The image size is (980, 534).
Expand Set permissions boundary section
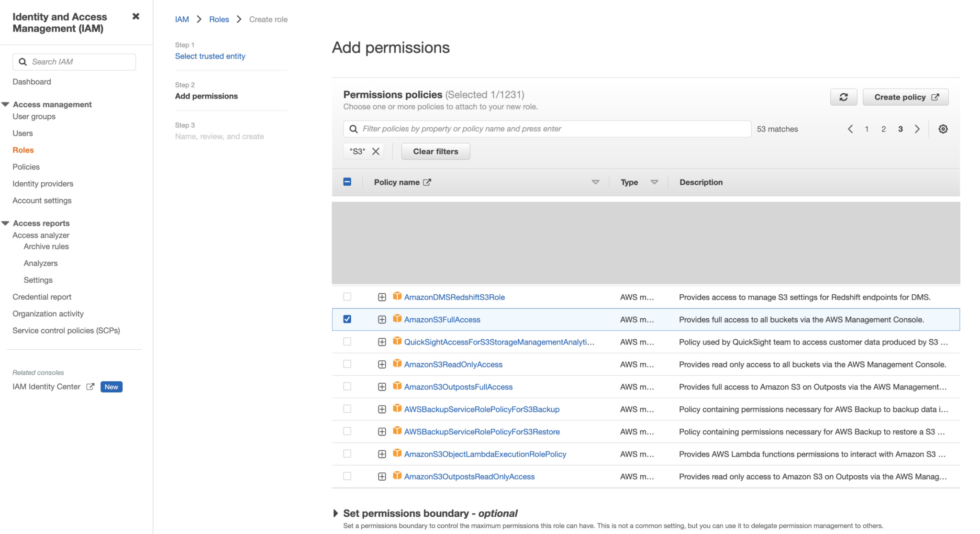[x=335, y=513]
